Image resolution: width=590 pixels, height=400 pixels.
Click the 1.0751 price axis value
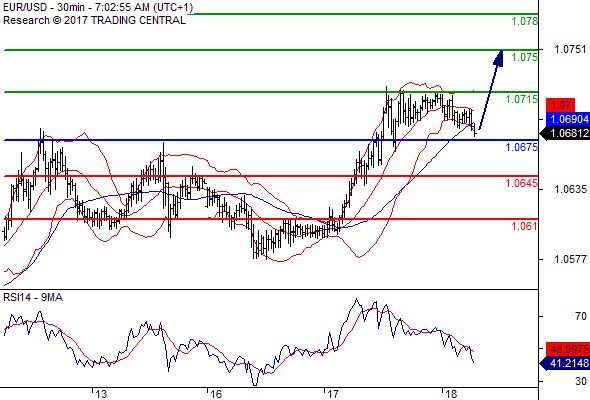[x=570, y=49]
